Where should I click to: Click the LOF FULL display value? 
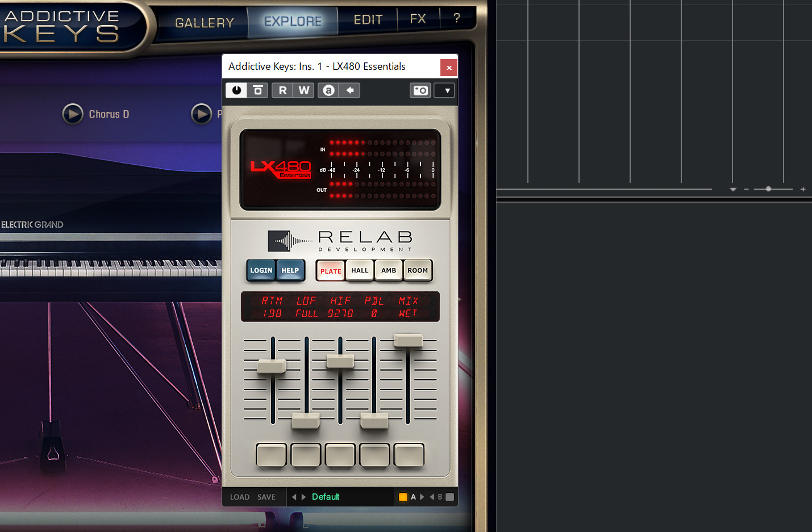pyautogui.click(x=306, y=313)
